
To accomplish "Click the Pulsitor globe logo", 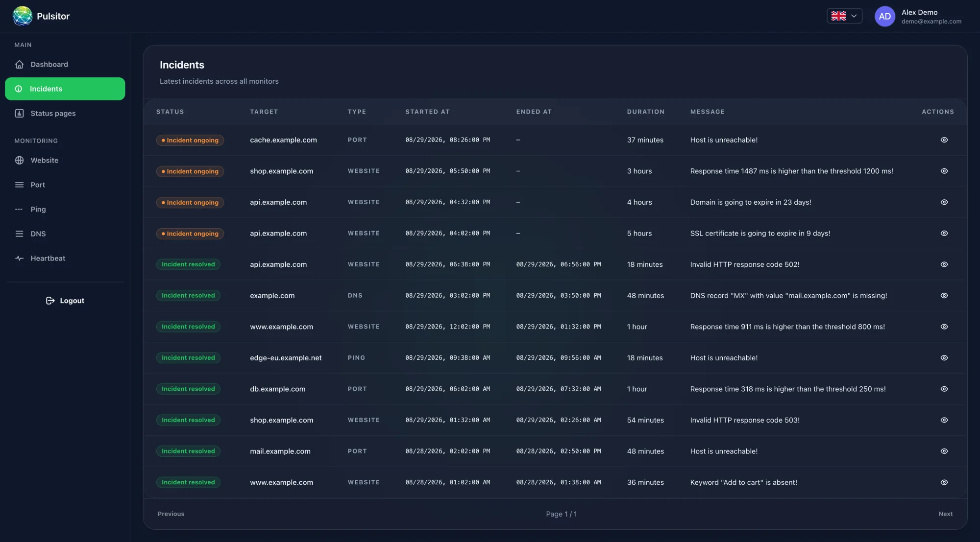I will [x=23, y=16].
